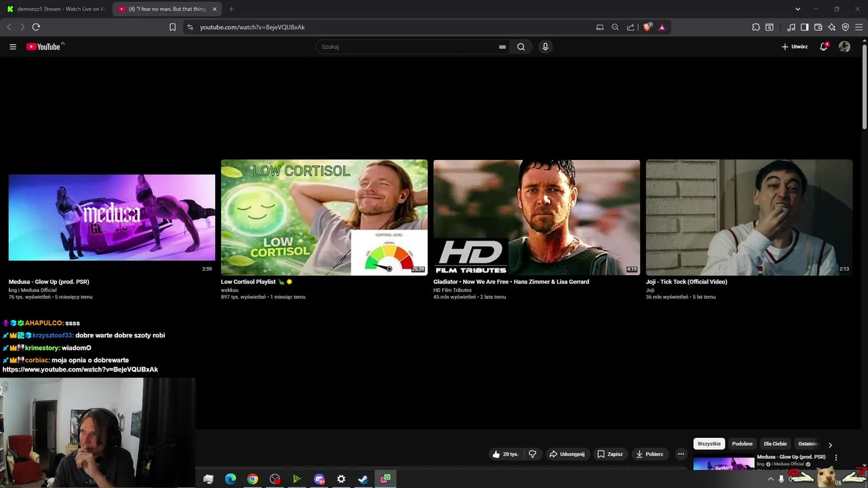Open Settings gear from taskbar
This screenshot has width=868, height=488.
point(341,479)
